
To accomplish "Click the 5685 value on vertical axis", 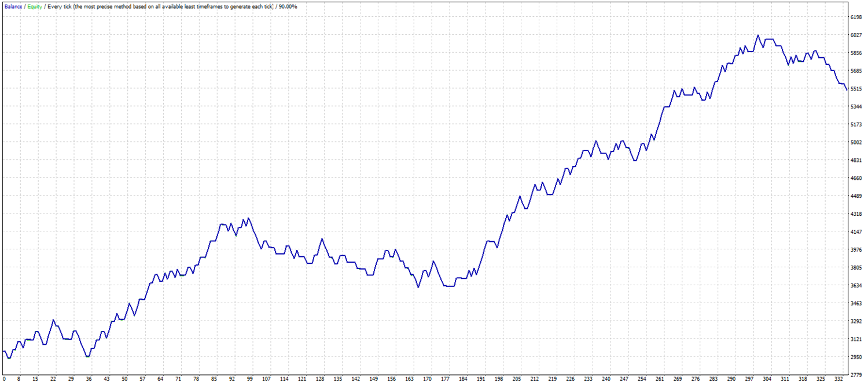I will (x=856, y=71).
